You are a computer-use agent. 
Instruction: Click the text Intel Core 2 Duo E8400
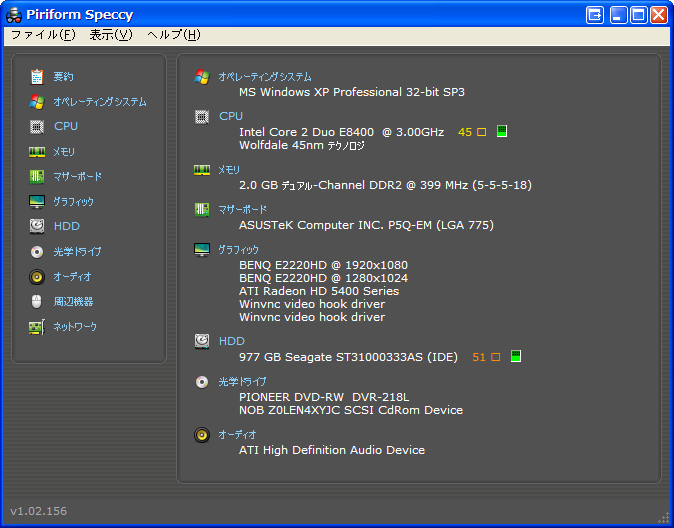306,132
